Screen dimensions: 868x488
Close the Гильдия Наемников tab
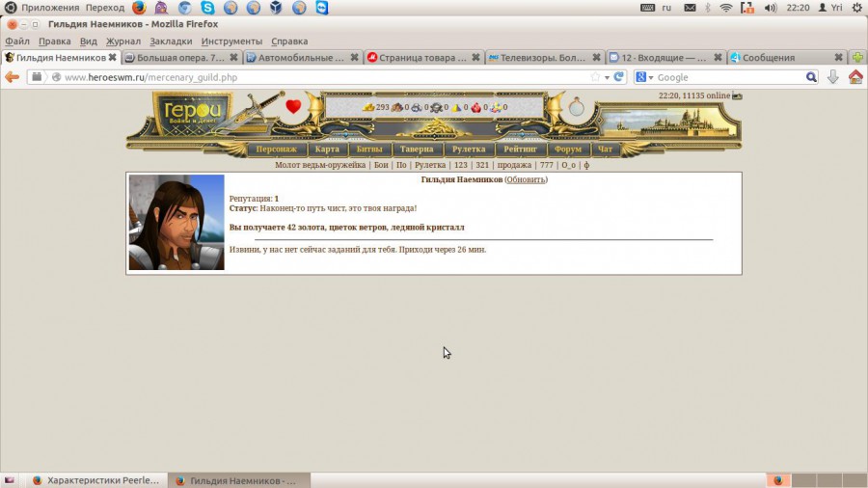pyautogui.click(x=113, y=57)
